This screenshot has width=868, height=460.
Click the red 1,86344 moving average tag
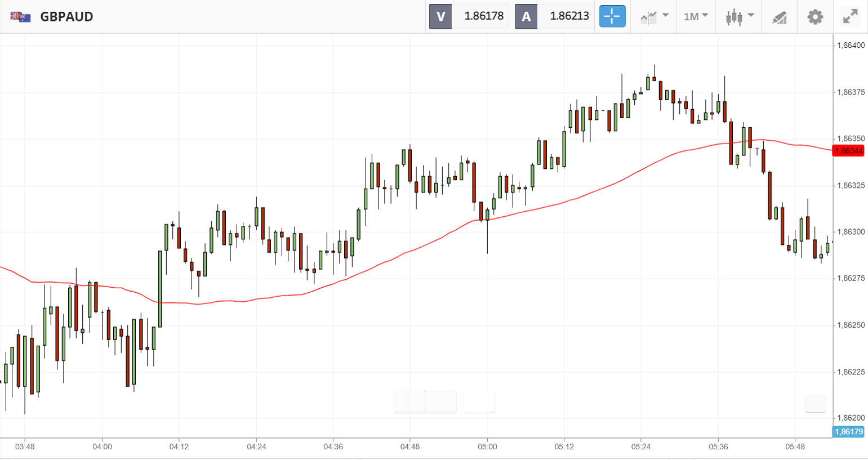(848, 151)
